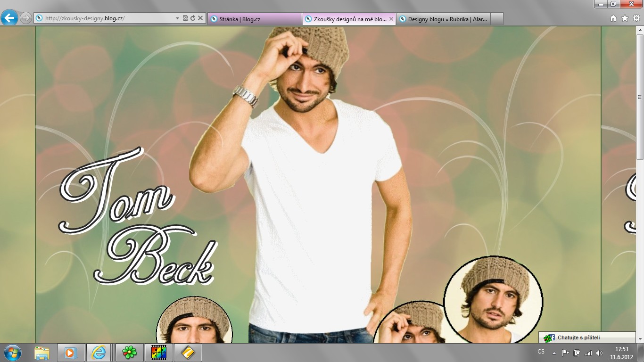Click the Internet Explorer taskbar icon

tap(99, 353)
